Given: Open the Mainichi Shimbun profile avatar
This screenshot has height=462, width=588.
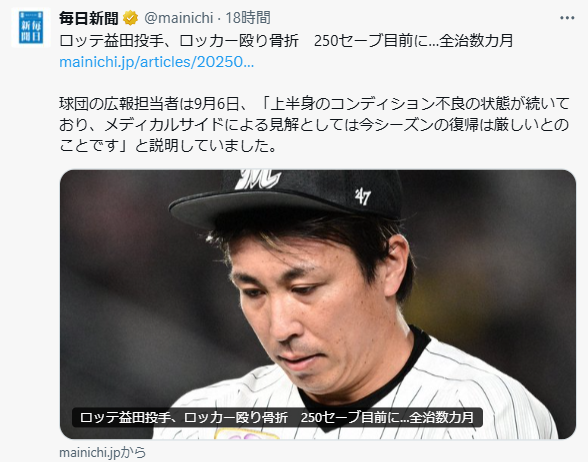Looking at the screenshot, I should point(31,27).
